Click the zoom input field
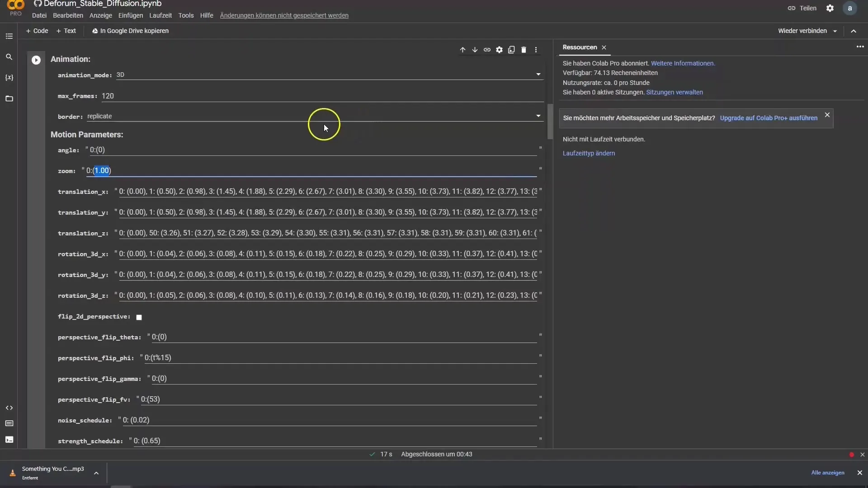This screenshot has height=488, width=868. [x=311, y=171]
